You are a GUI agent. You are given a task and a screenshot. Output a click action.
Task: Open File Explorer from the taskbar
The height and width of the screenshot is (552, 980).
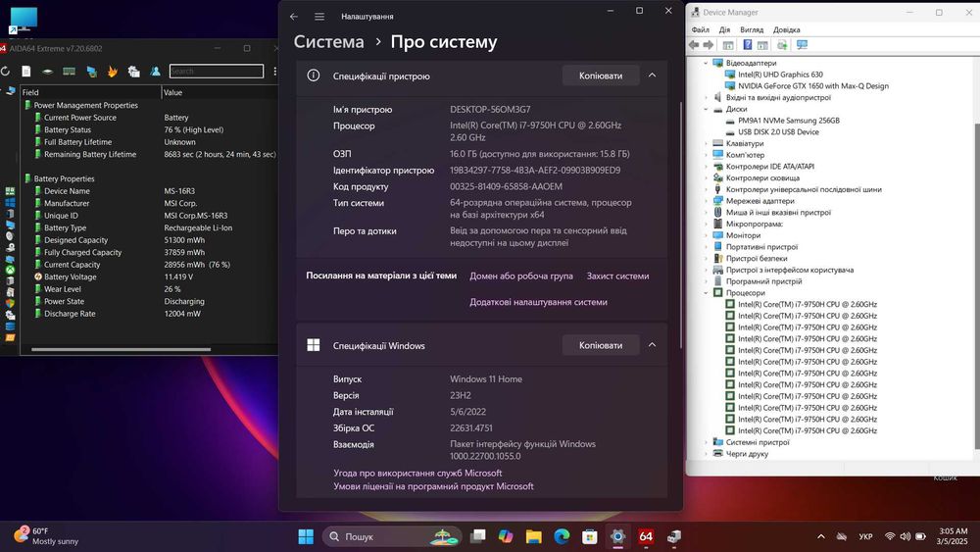point(533,536)
